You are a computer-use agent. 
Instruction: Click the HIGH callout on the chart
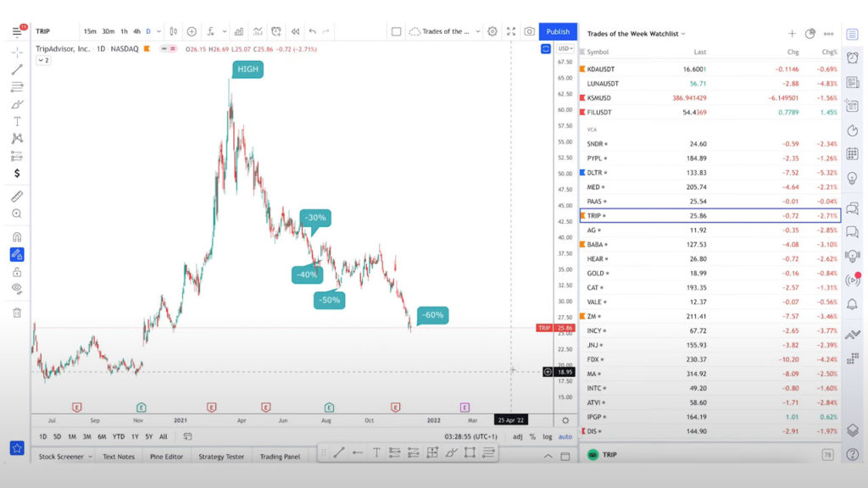pos(248,69)
